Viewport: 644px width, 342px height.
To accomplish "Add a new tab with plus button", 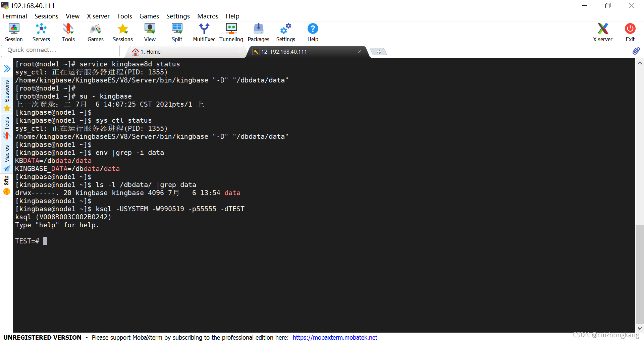I will (379, 52).
